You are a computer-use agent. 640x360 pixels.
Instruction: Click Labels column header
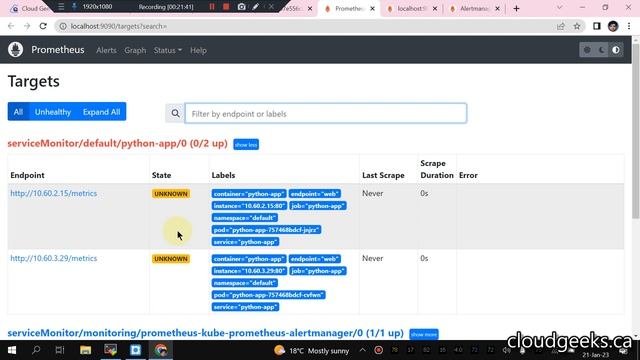coord(223,175)
